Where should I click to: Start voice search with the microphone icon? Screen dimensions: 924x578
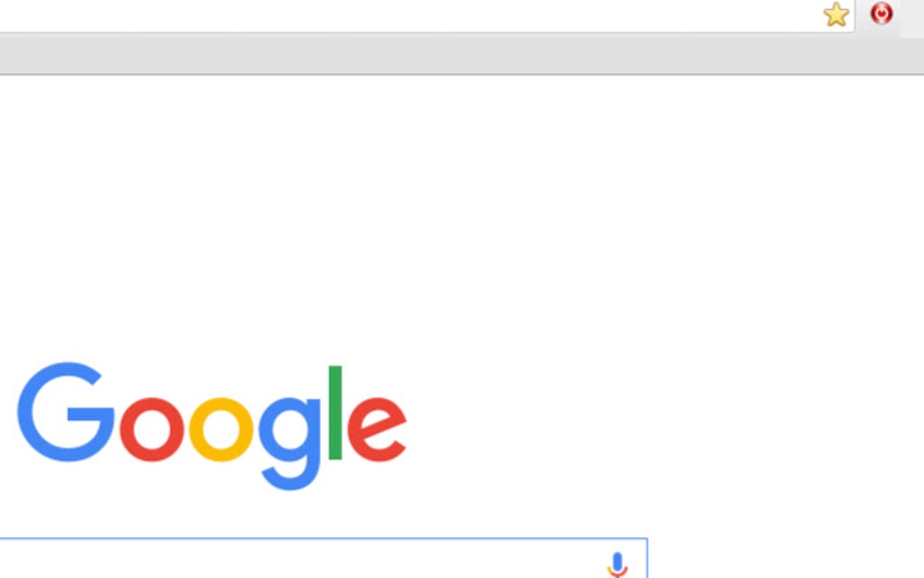[618, 564]
